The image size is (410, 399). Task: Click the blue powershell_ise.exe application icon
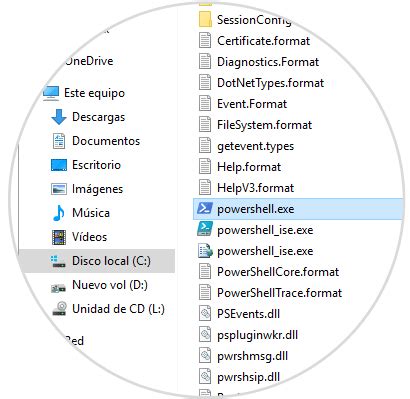[205, 230]
